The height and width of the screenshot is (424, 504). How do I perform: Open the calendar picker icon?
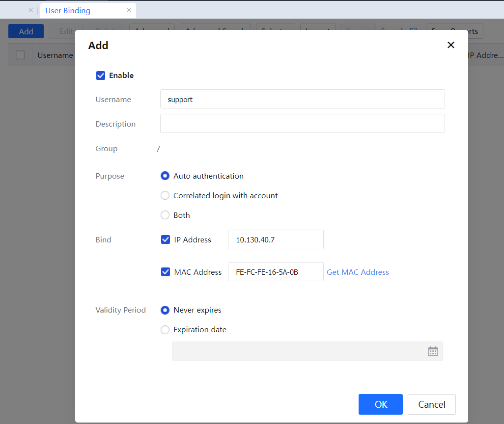(x=433, y=351)
